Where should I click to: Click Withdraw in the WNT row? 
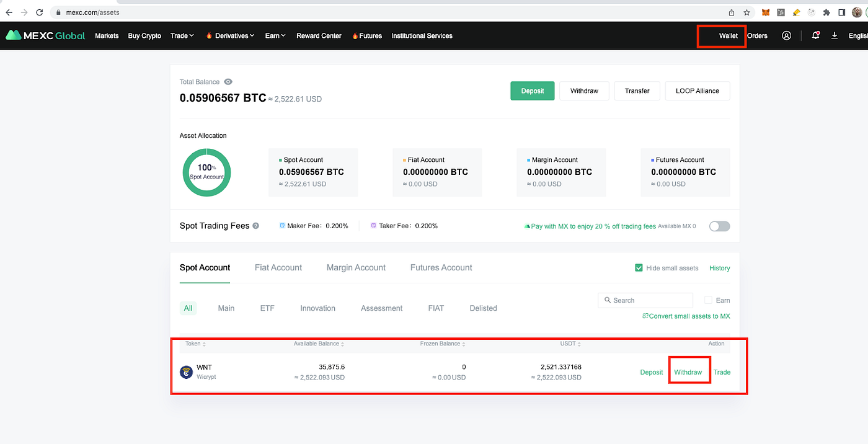(x=688, y=372)
